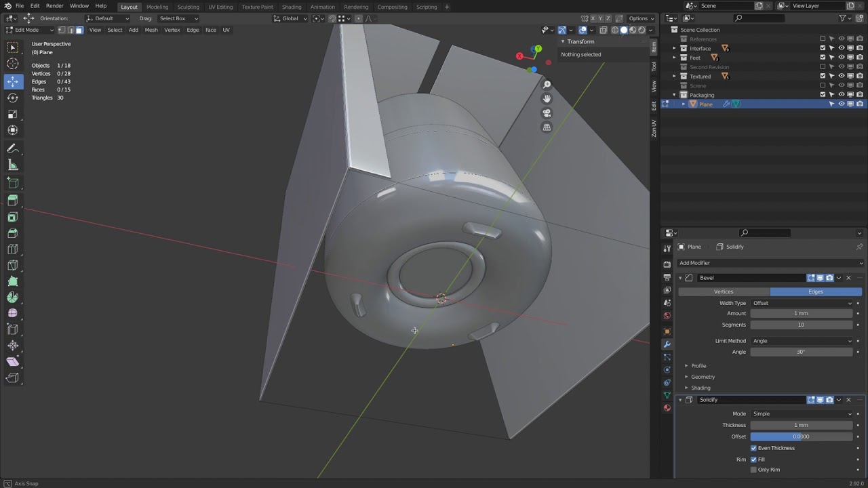Viewport: 868px width, 488px height.
Task: Select the Add Cube tool
Action: pos(12,183)
